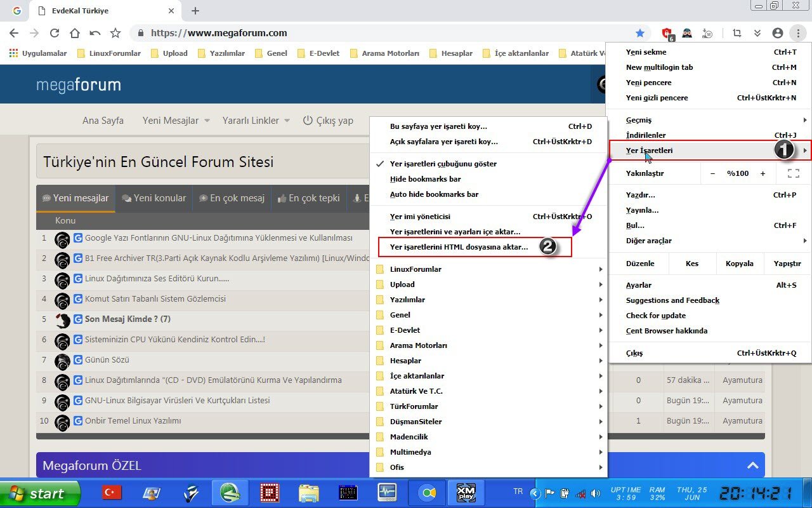Click the three-dot browser menu button
The image size is (812, 508).
[798, 33]
